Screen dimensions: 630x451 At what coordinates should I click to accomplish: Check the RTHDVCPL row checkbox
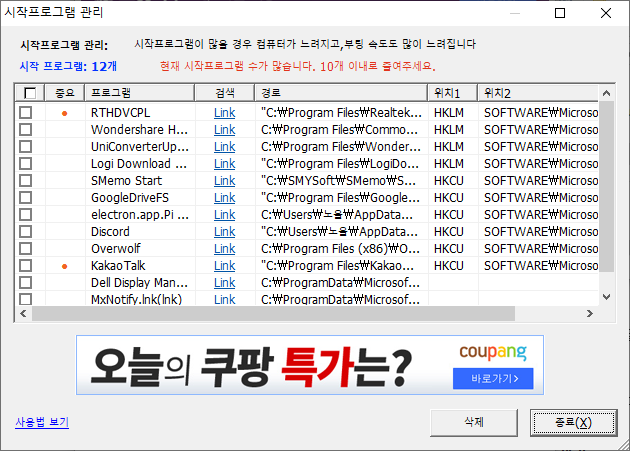(26, 113)
